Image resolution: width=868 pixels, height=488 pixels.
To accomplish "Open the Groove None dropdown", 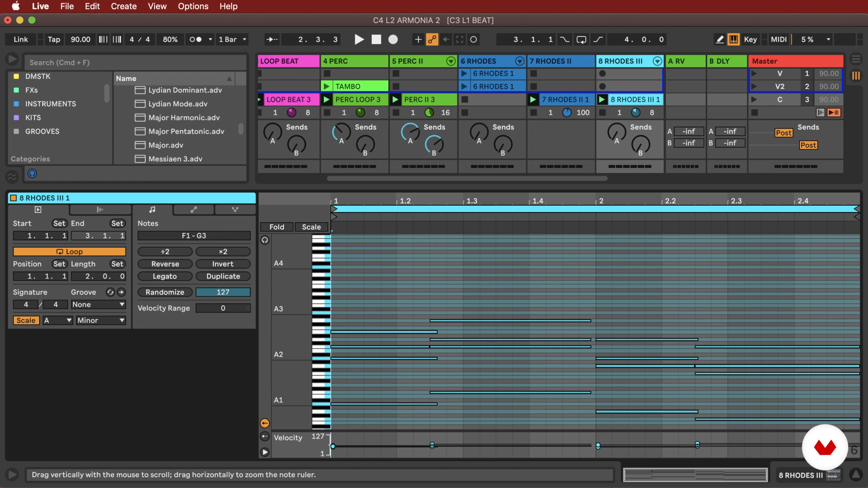I will pyautogui.click(x=98, y=305).
